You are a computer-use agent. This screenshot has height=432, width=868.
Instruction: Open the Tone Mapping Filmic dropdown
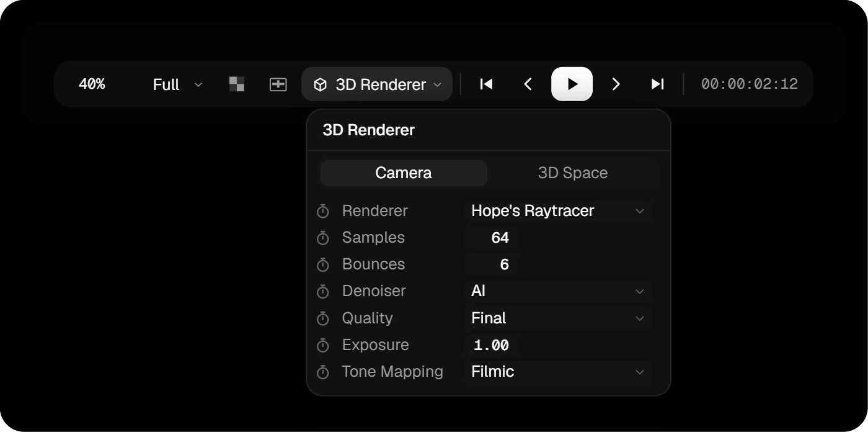[x=558, y=372]
